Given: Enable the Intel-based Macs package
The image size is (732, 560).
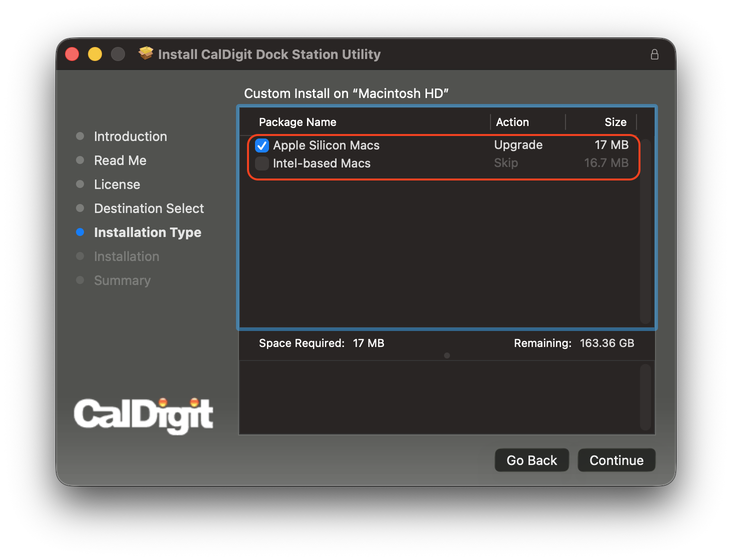Looking at the screenshot, I should click(x=261, y=163).
